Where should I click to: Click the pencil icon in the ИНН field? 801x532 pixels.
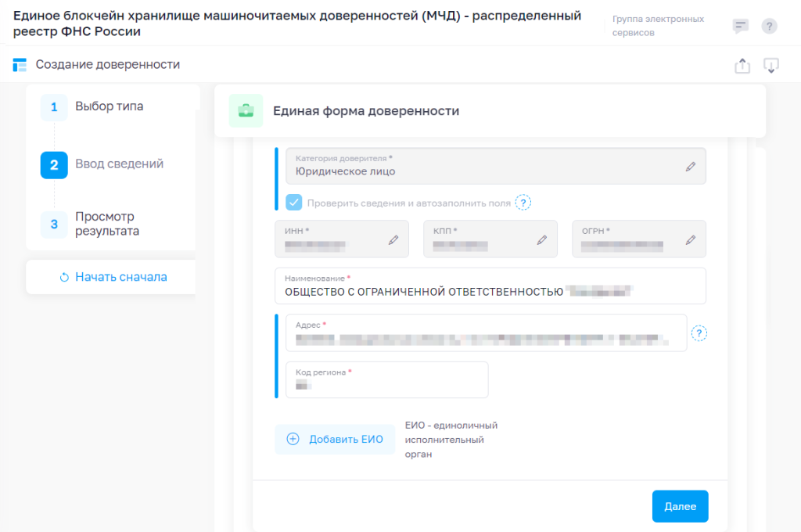click(x=393, y=239)
